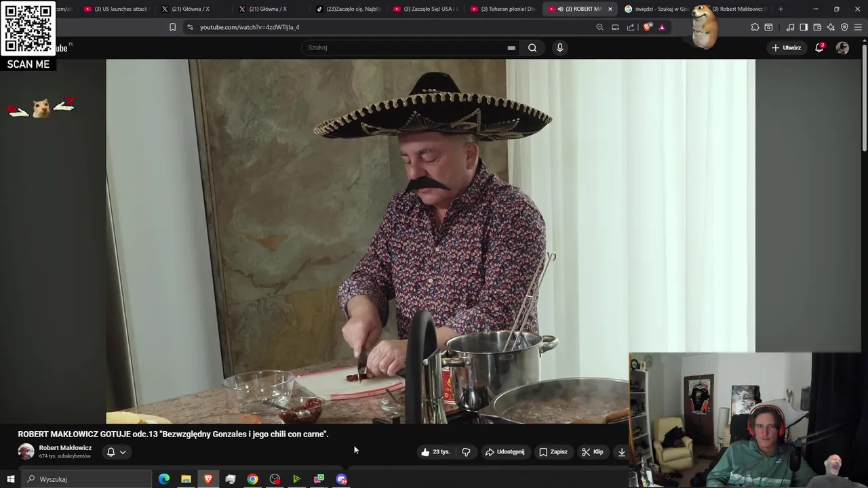Open the green play-arrow taskbar app

point(296,479)
